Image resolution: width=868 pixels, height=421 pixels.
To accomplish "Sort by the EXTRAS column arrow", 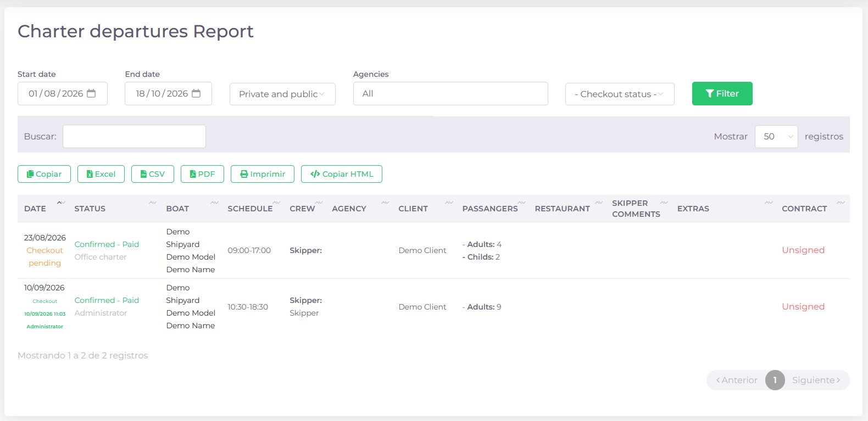I will tap(769, 203).
